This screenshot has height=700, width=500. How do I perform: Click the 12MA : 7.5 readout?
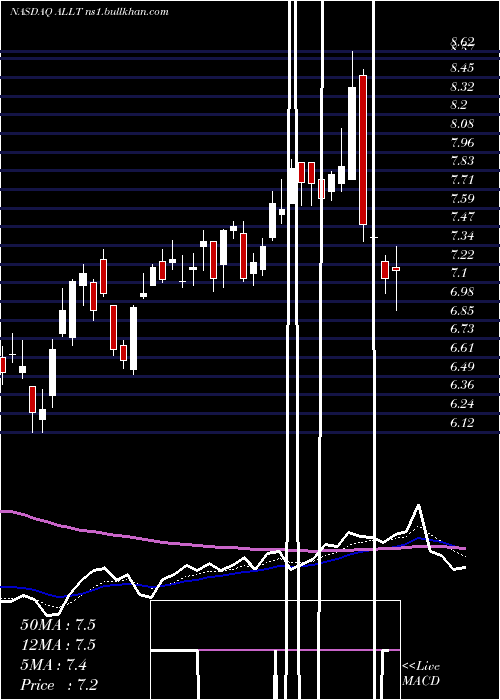(x=58, y=645)
